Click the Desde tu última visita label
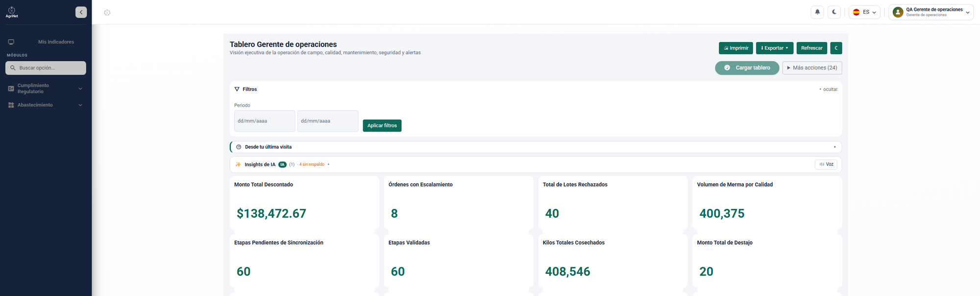 coord(269,147)
